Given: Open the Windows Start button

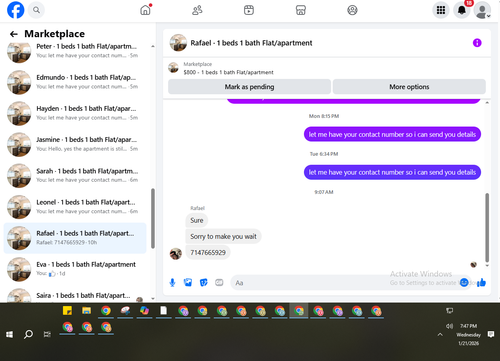Looking at the screenshot, I should (9, 334).
